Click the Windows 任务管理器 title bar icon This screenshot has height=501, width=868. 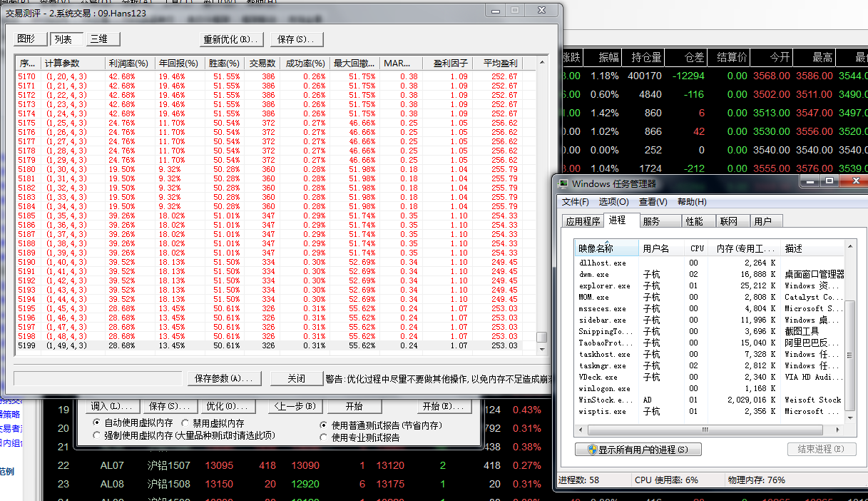(563, 184)
